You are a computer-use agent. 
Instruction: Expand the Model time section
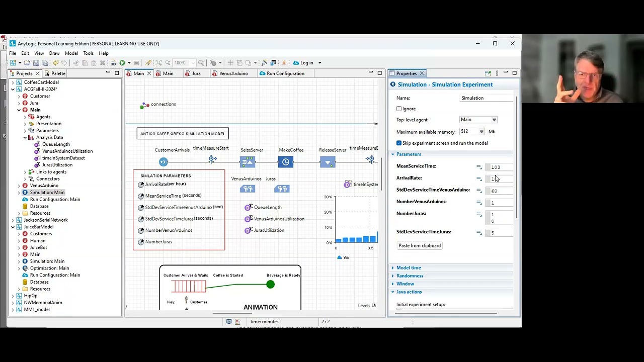click(x=393, y=268)
